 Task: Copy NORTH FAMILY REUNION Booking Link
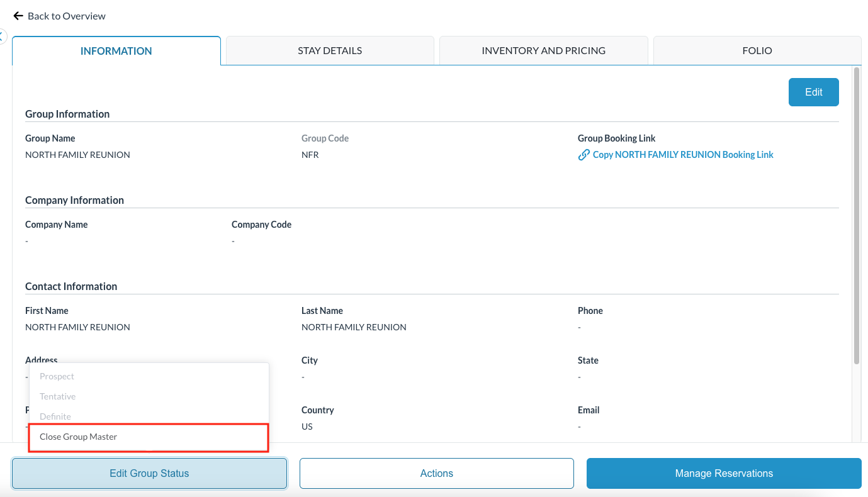coord(683,155)
